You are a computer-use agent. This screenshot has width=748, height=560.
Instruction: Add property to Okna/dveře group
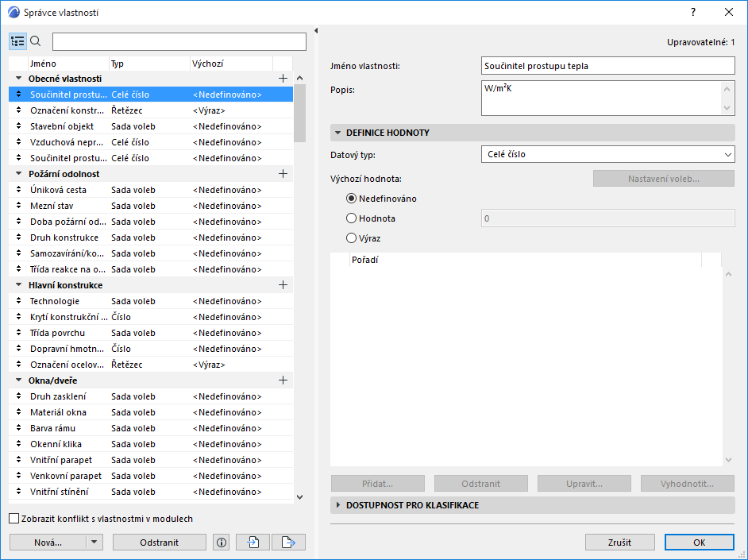(x=283, y=380)
